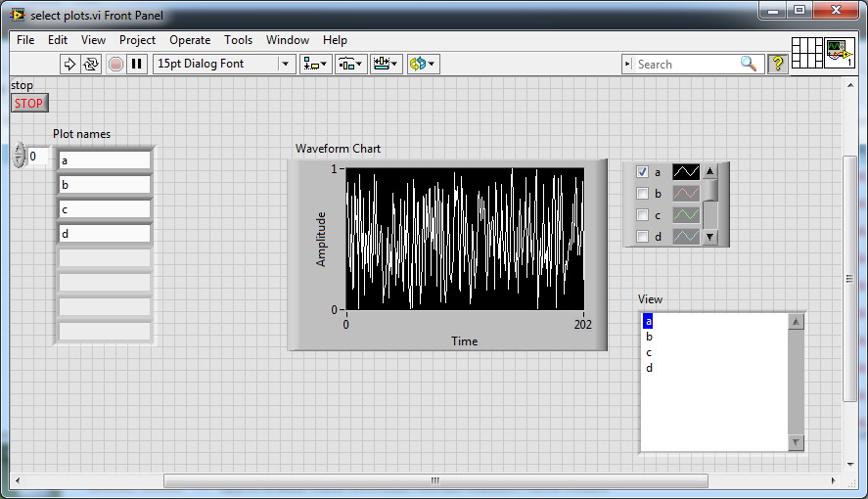The image size is (868, 499).
Task: Enable plot c checkbox in legend
Action: point(643,215)
